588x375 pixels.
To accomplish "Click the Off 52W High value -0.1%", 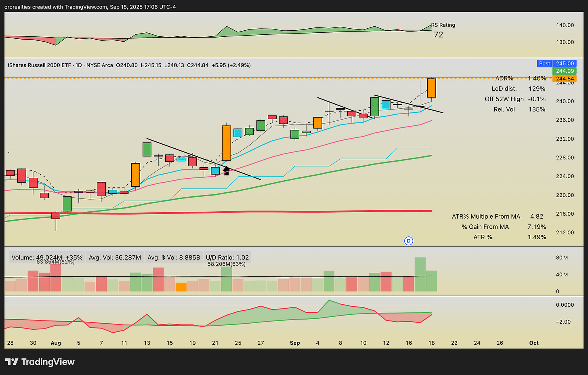I will (537, 99).
